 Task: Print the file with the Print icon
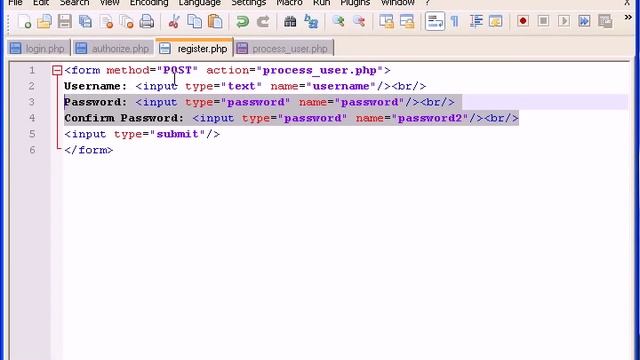tap(147, 21)
